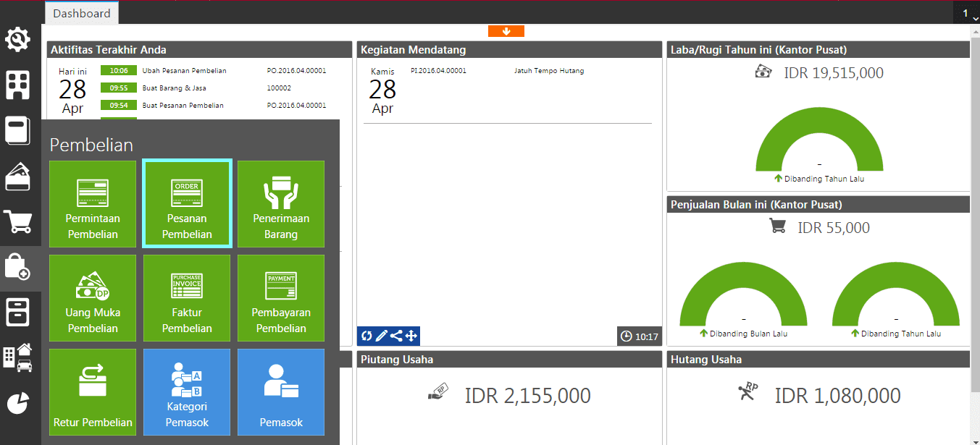Open the Pesanan Pembelian tile

187,203
